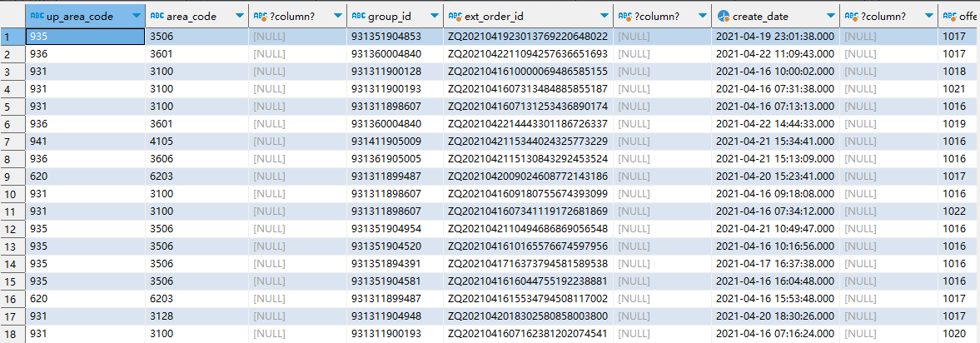This screenshot has height=343, width=980.
Task: Click area_code cell 3128
Action: point(196,316)
